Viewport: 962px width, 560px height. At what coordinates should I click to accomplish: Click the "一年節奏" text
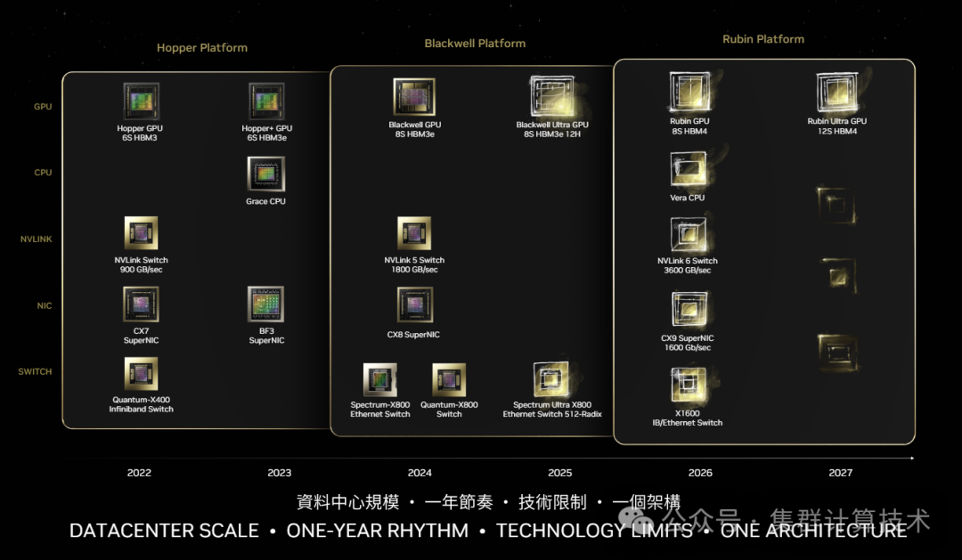click(459, 502)
